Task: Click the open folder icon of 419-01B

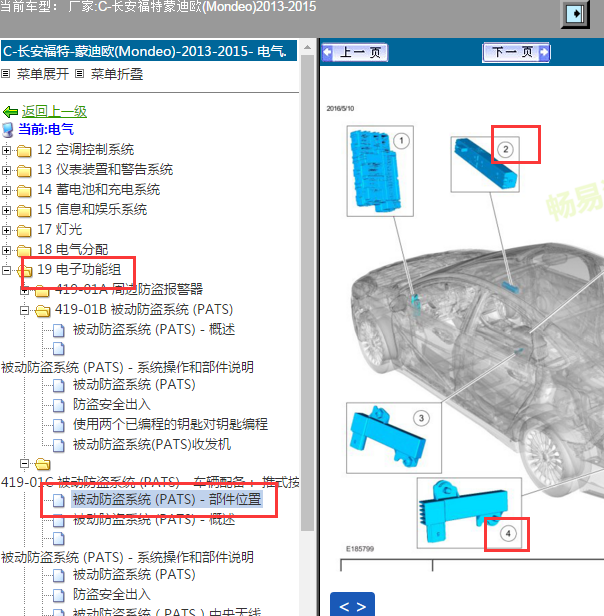Action: [42, 311]
